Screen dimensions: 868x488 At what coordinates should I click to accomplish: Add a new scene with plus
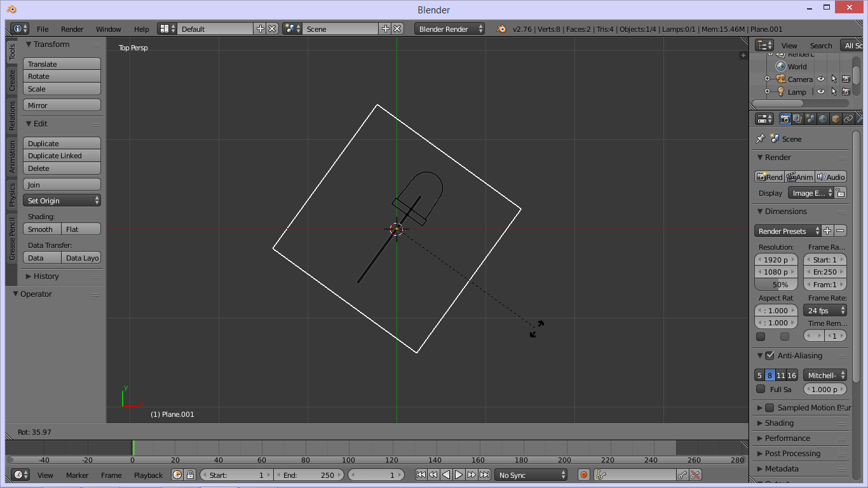coord(385,29)
